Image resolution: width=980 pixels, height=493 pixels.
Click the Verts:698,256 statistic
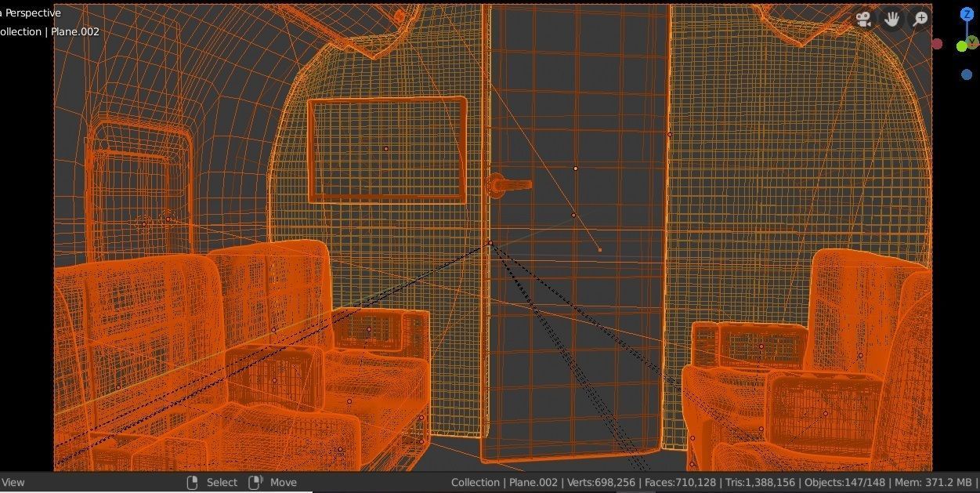(602, 483)
